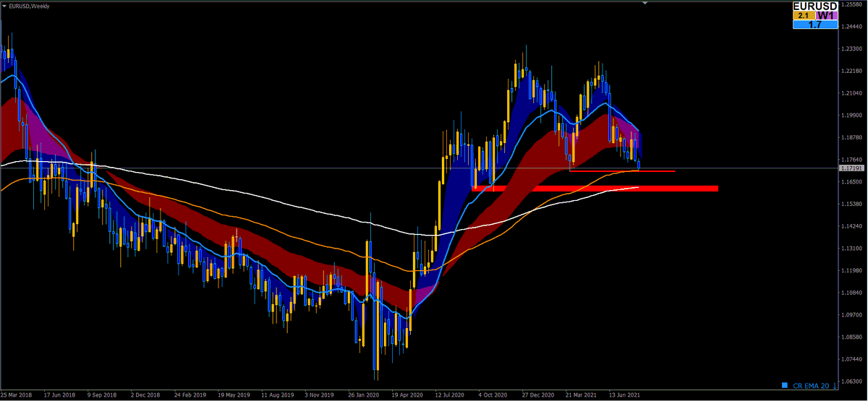Click the 1.13100 price scale label

coord(853,248)
